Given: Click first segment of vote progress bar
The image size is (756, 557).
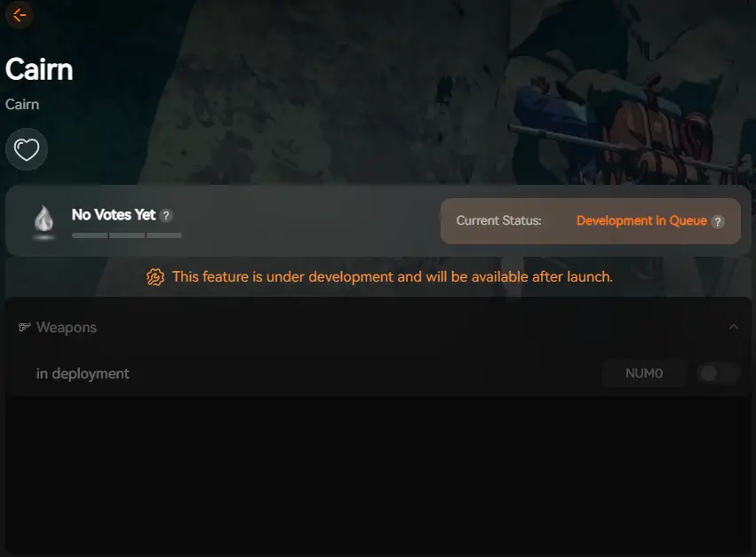Looking at the screenshot, I should [90, 235].
